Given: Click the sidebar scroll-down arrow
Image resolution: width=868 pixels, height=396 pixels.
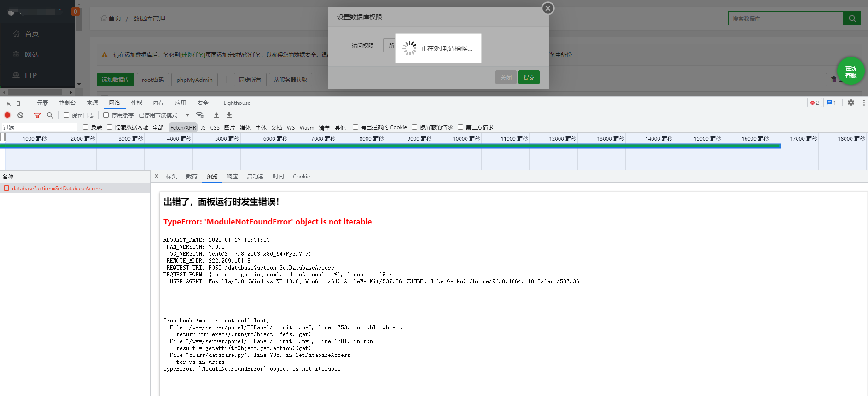Looking at the screenshot, I should tap(79, 84).
